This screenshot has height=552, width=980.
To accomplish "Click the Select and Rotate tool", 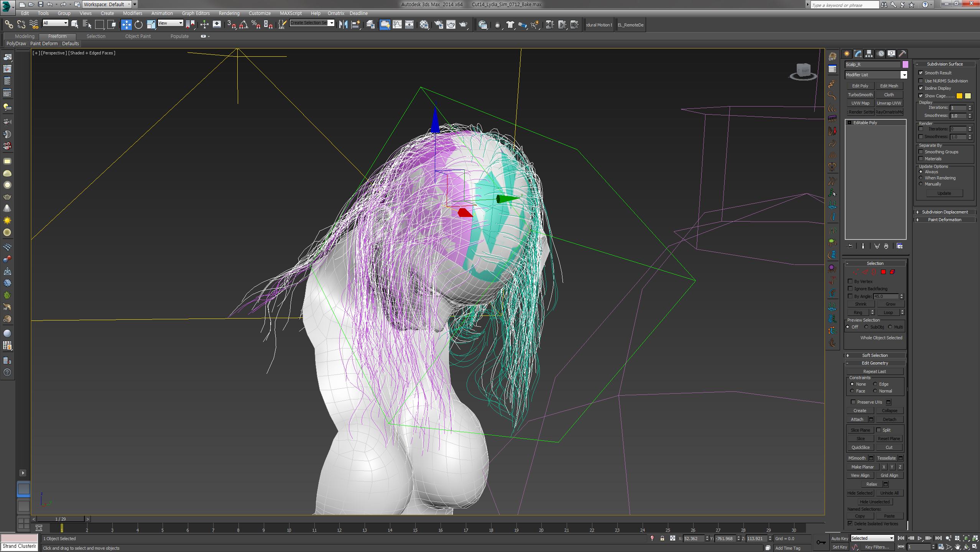I will pyautogui.click(x=138, y=25).
